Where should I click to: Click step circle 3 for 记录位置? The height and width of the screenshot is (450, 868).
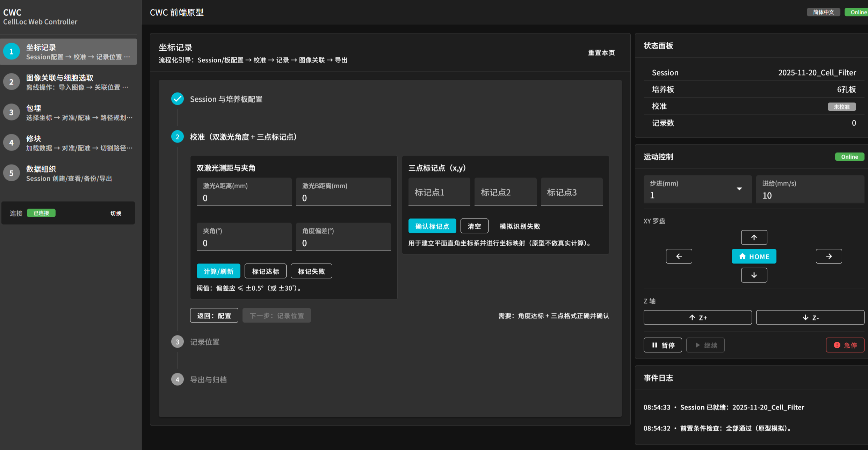tap(178, 342)
